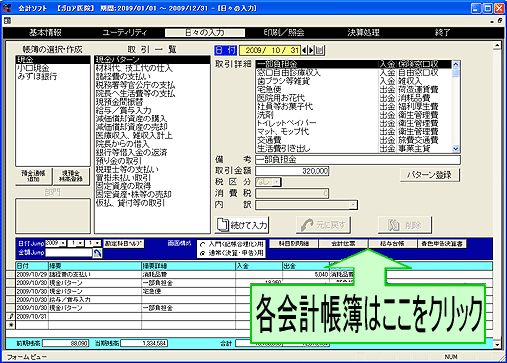The width and height of the screenshot is (507, 363).
Task: Click the 元に戻す undo icon button
Action: (323, 225)
